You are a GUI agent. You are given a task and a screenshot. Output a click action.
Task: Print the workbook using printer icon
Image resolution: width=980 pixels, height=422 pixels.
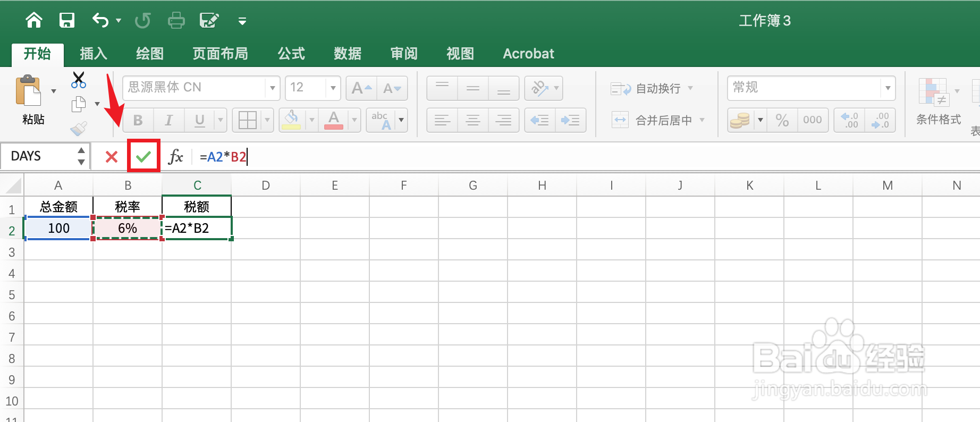pos(176,21)
